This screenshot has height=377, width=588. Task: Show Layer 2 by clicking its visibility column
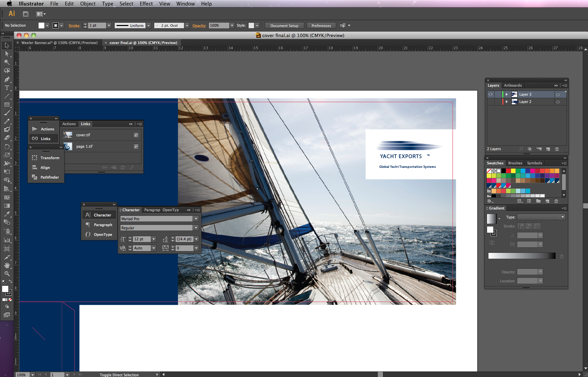491,102
